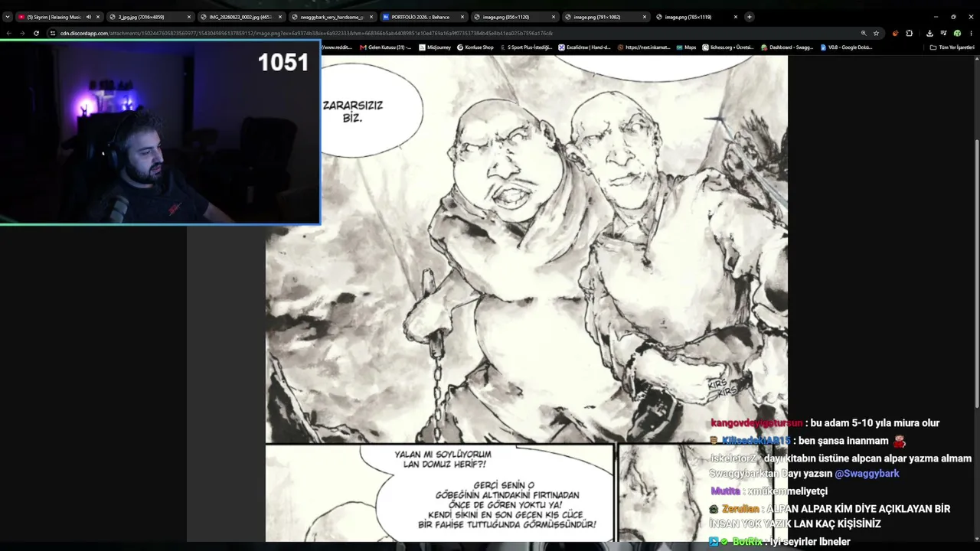Screen dimensions: 980x551
Task: Open a new browser tab
Action: 750,17
